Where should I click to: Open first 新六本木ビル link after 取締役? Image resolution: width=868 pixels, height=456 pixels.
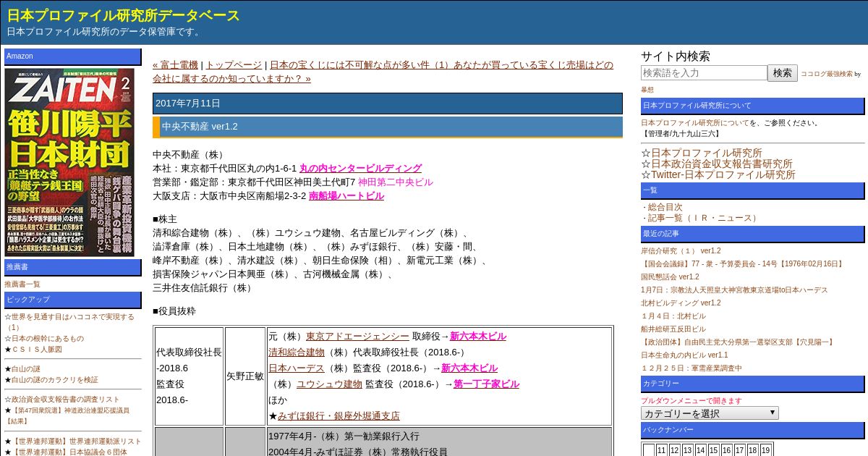coord(478,336)
